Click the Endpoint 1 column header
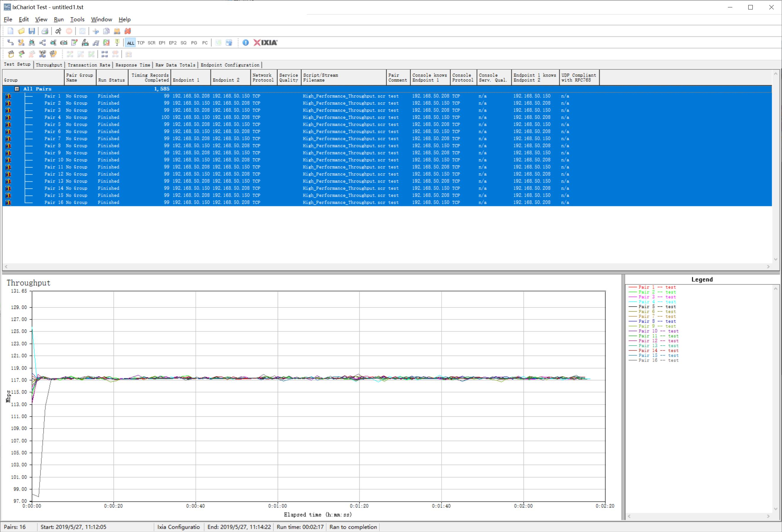The width and height of the screenshot is (782, 532). coord(191,78)
